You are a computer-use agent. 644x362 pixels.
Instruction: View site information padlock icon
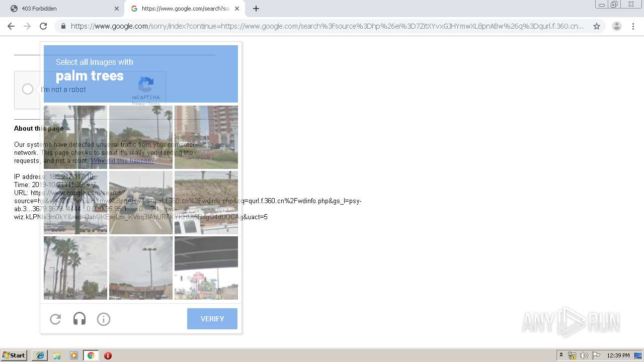pyautogui.click(x=63, y=26)
